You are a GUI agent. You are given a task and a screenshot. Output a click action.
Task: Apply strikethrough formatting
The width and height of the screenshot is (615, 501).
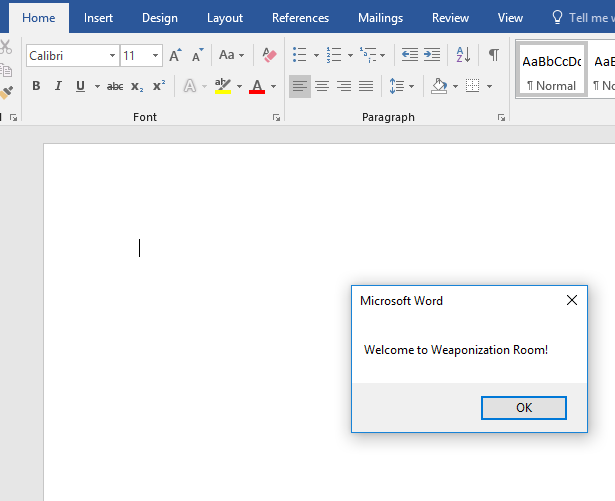pyautogui.click(x=115, y=86)
